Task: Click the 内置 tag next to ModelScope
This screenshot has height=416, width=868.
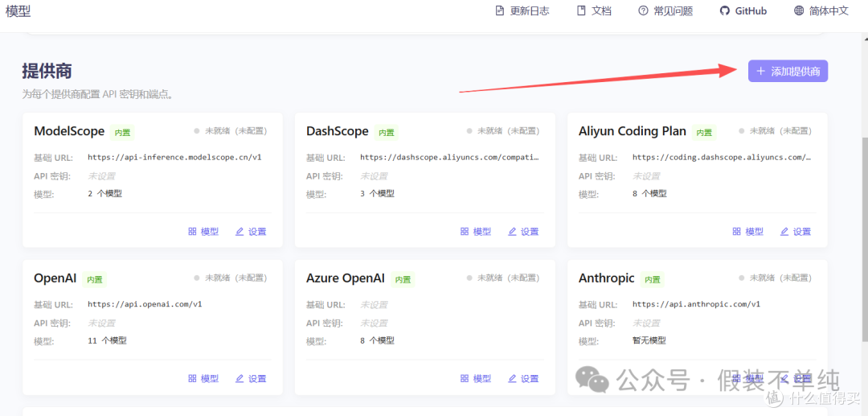Action: point(122,133)
